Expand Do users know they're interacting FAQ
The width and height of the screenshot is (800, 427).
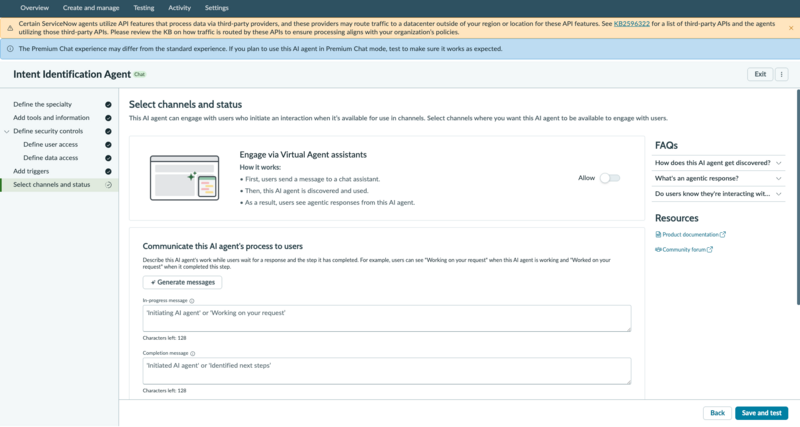tap(718, 193)
